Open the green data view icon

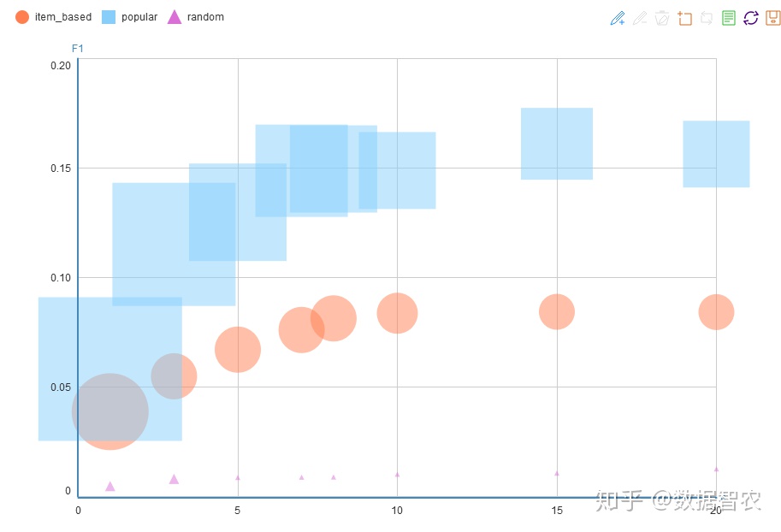pos(729,18)
